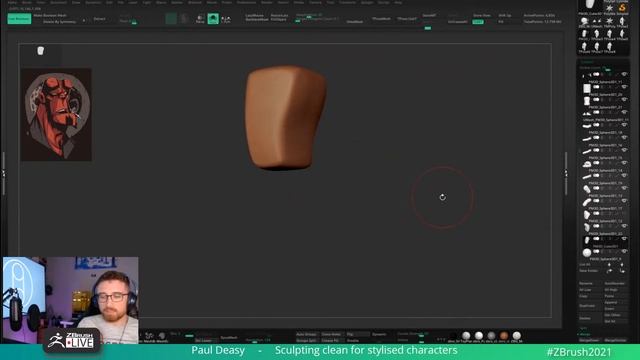
Task: Select the PM3D_Sphere001_9 sphere subtool thumbnail
Action: pos(587,253)
